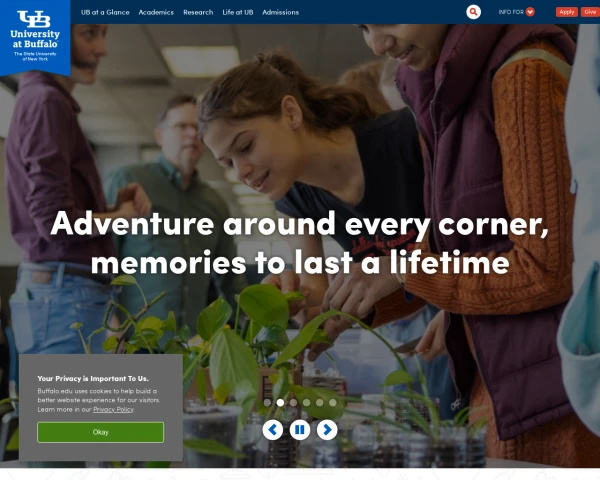The height and width of the screenshot is (480, 600).
Task: Select the first carousel dot
Action: click(267, 402)
